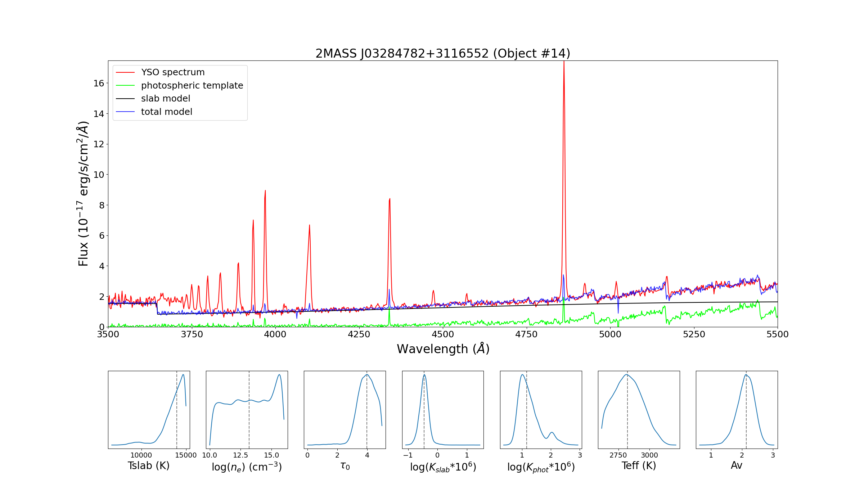This screenshot has height=504, width=864.
Task: Click the plot title with Object #14
Action: click(443, 54)
